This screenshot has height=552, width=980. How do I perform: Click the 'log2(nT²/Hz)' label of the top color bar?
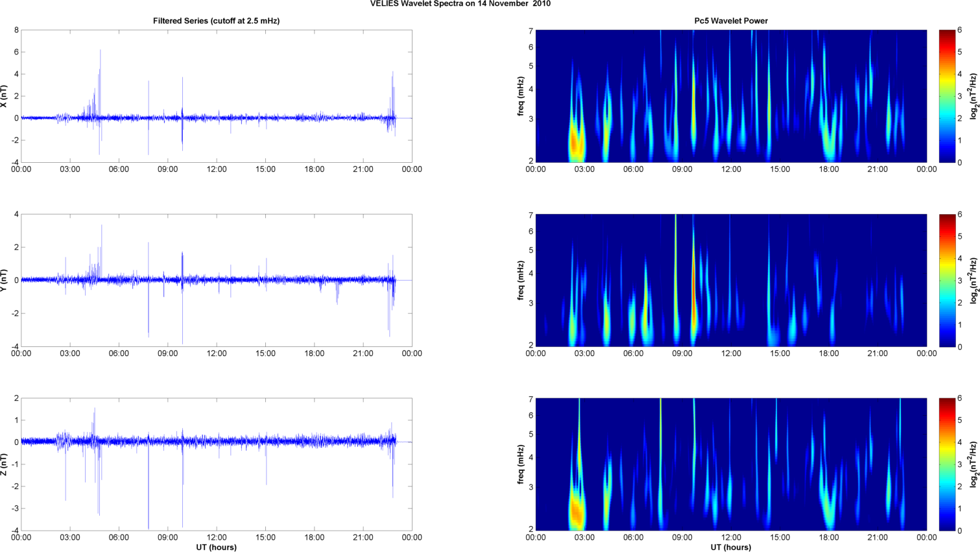[974, 96]
